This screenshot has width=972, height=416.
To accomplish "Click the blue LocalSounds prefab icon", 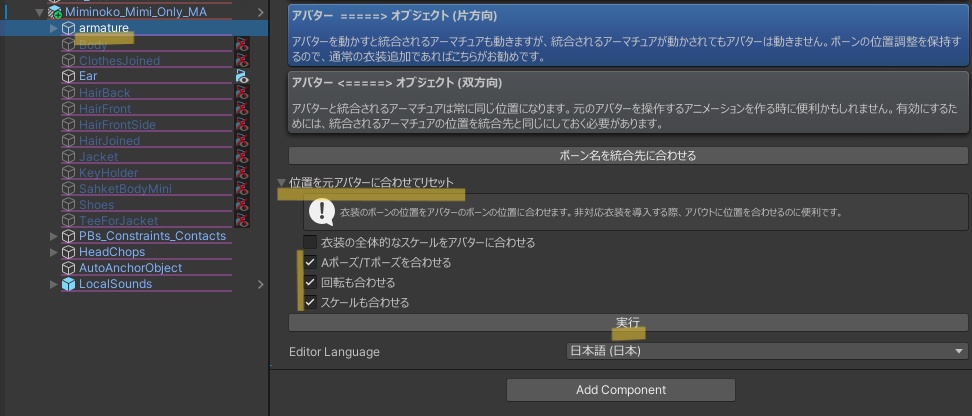I will [x=68, y=284].
